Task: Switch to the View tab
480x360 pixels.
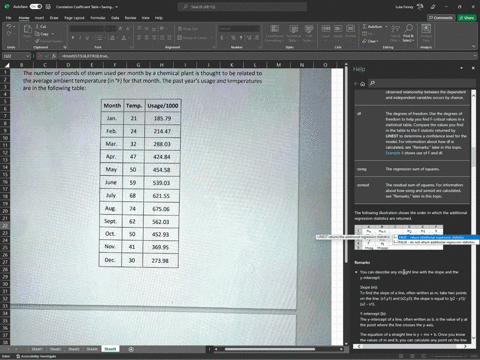Action: (x=146, y=18)
